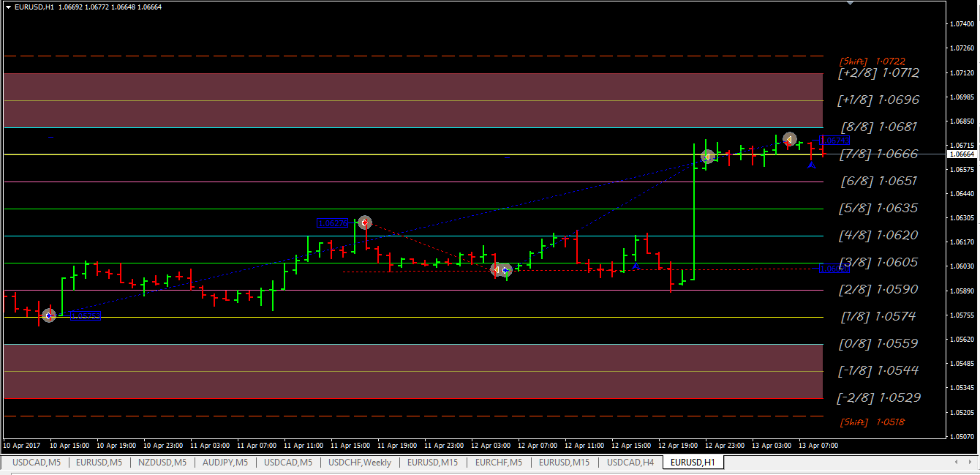Click the trade marker on the [7/8] 1.0666 line
The width and height of the screenshot is (980, 475).
(707, 157)
